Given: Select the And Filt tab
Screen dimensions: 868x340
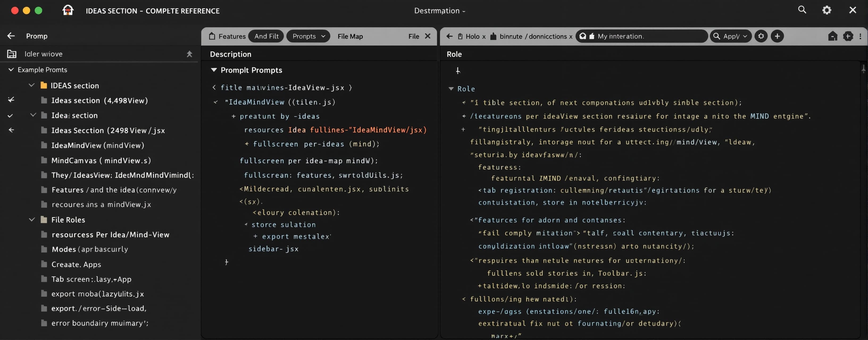Looking at the screenshot, I should coord(266,36).
